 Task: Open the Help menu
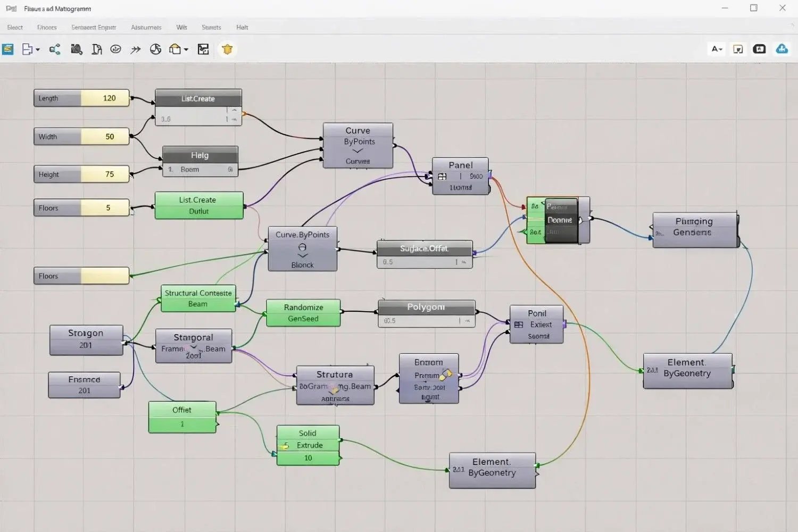242,27
